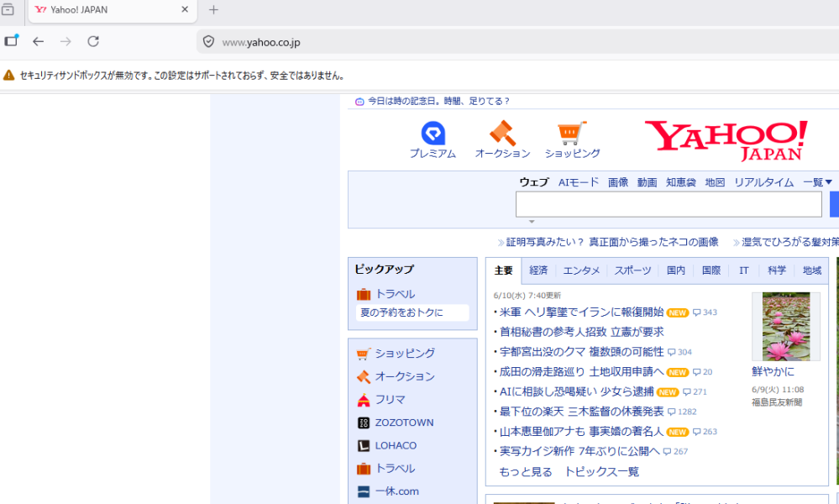
Task: Expand the 一覧 search category dropdown
Action: [x=818, y=182]
